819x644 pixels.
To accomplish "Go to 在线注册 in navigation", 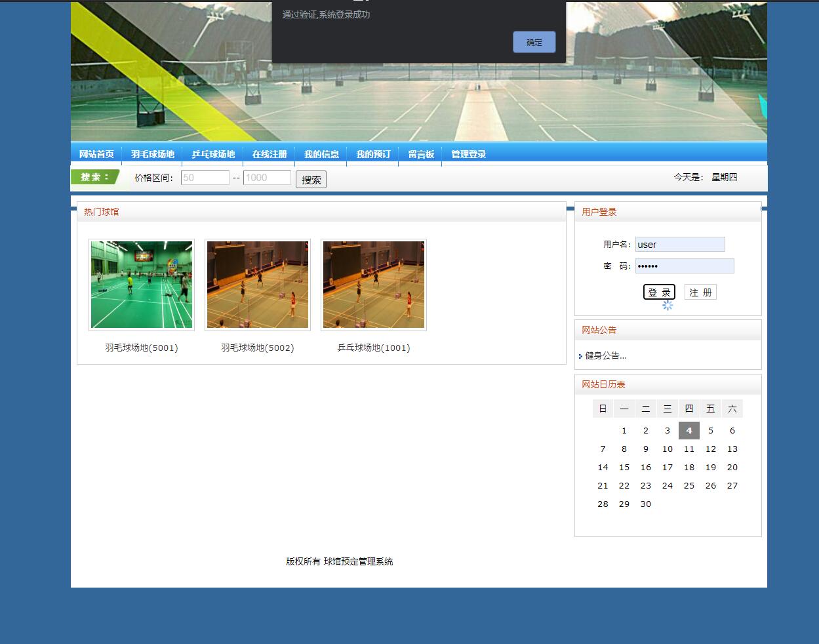I will 270,154.
